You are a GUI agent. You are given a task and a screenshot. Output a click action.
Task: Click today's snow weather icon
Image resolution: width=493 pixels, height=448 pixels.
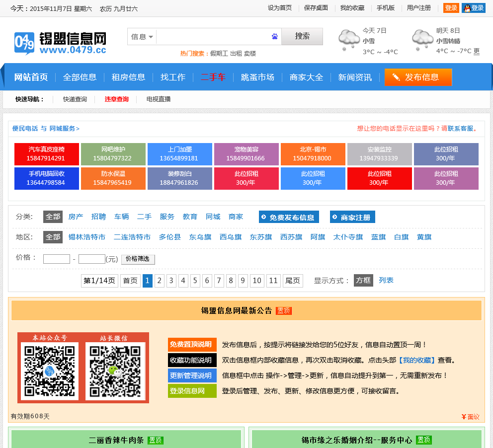[349, 40]
